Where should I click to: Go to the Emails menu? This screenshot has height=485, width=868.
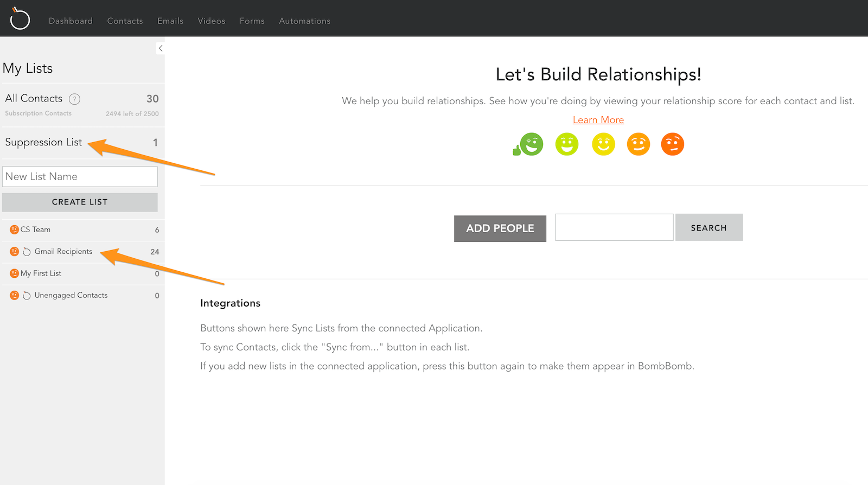(170, 21)
